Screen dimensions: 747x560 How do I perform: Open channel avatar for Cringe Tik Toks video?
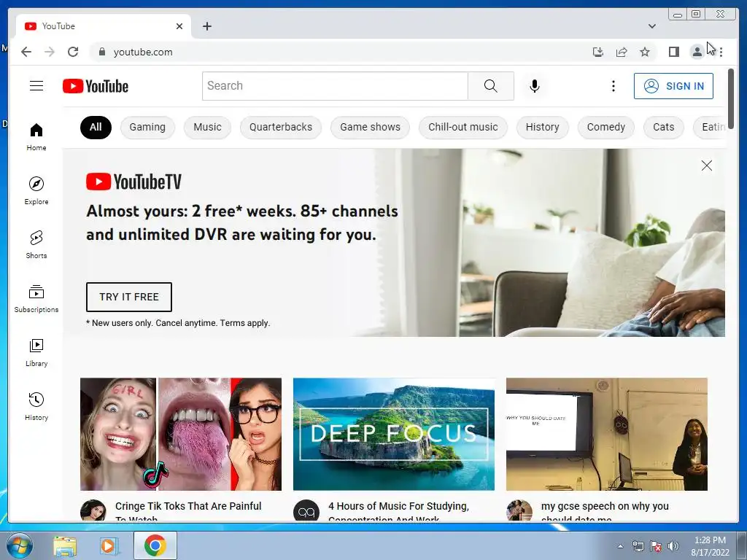coord(93,510)
